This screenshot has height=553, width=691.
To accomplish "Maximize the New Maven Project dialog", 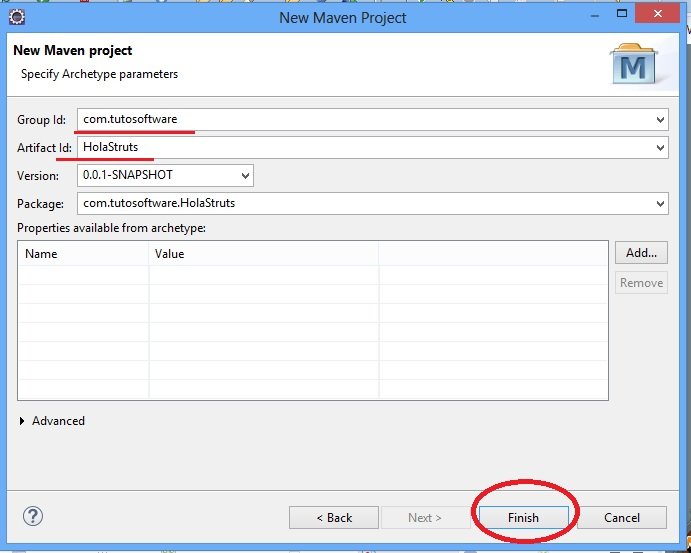I will click(622, 14).
